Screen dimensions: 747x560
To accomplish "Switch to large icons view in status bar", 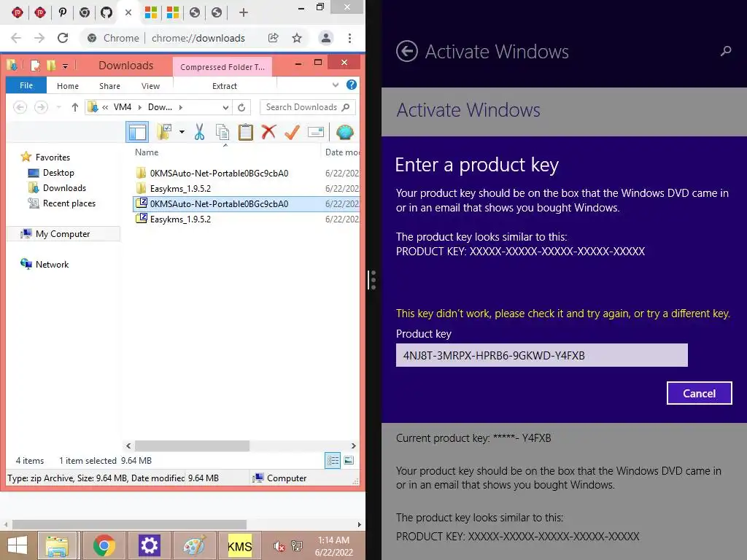I will [349, 461].
